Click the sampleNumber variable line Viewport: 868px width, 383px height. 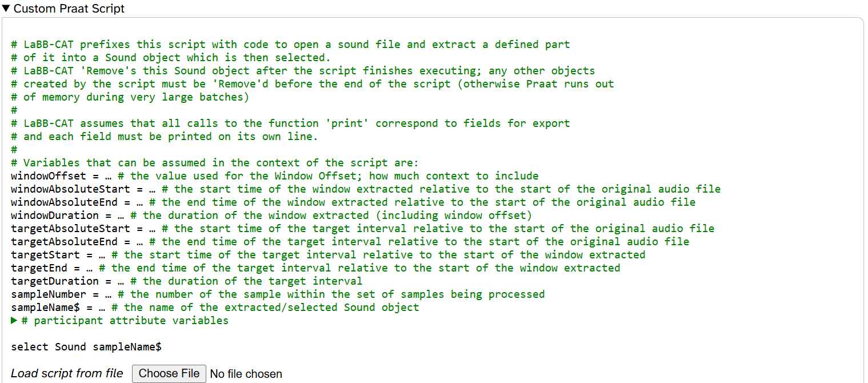[278, 294]
